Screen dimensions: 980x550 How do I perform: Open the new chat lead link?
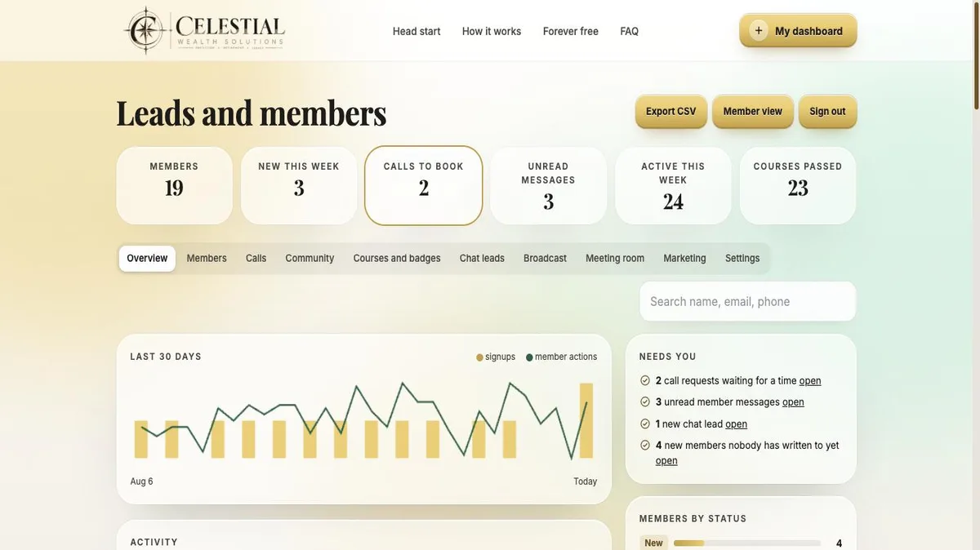point(737,424)
